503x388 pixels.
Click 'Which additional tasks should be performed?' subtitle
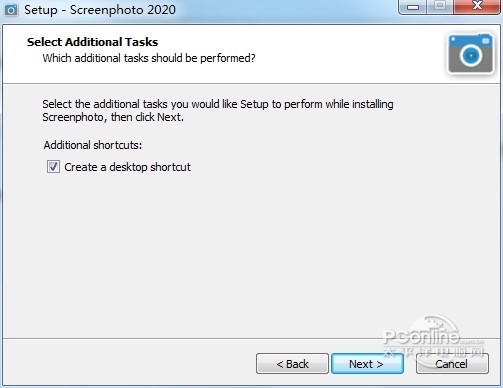149,58
